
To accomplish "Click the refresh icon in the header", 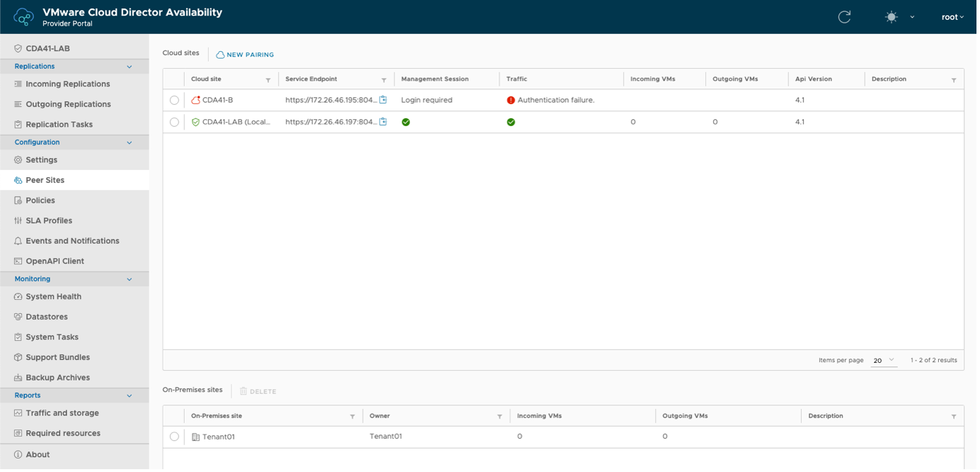I will click(x=844, y=17).
